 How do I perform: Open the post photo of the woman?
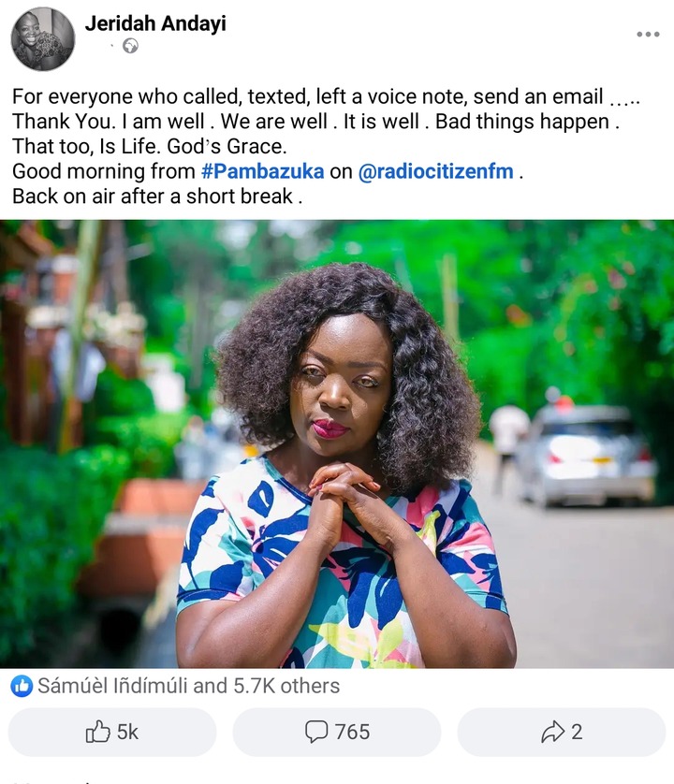(x=337, y=444)
